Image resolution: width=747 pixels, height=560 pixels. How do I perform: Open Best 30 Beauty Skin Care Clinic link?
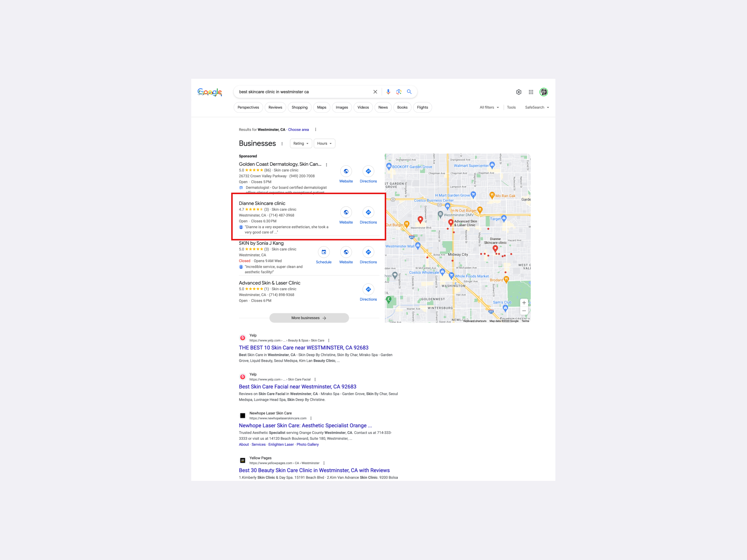[x=314, y=470]
